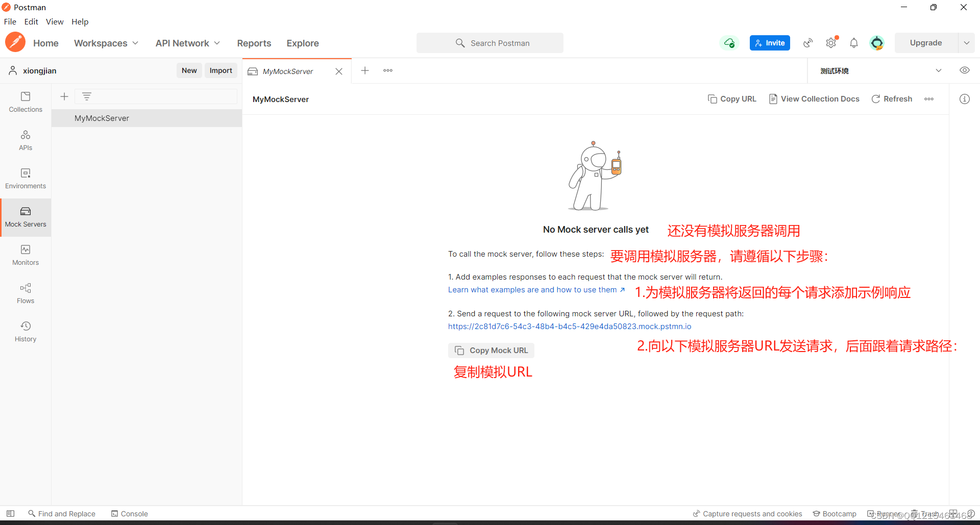Select MyMockServer in the sidebar list

point(146,118)
